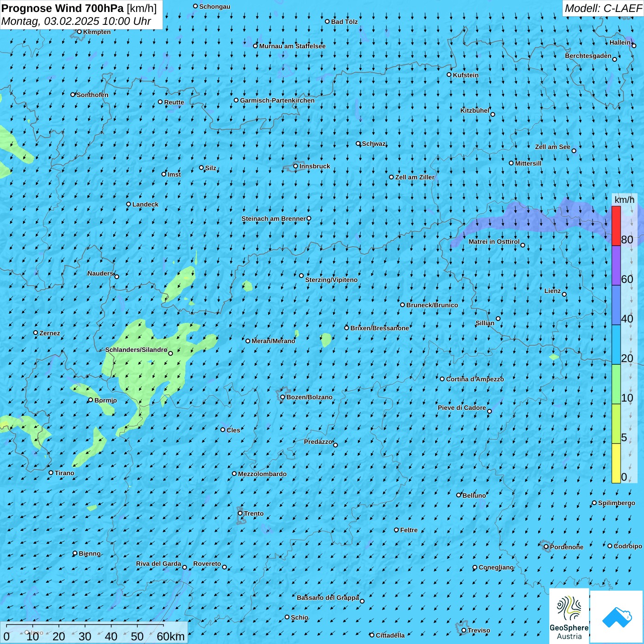
Task: Click the Meran/Merano marker
Action: pos(248,341)
